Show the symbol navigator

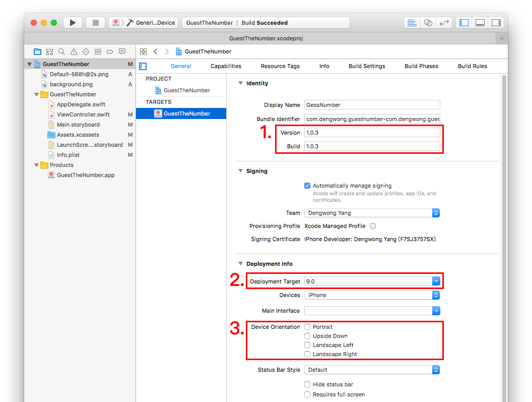coord(49,51)
